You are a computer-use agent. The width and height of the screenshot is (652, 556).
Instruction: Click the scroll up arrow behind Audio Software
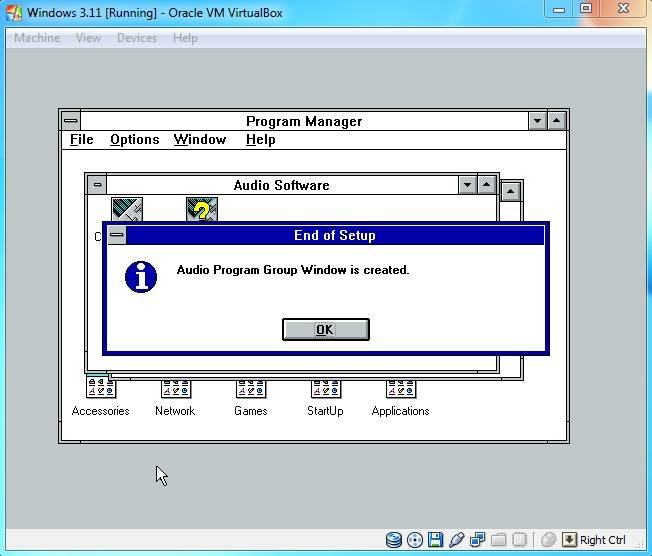pyautogui.click(x=511, y=191)
